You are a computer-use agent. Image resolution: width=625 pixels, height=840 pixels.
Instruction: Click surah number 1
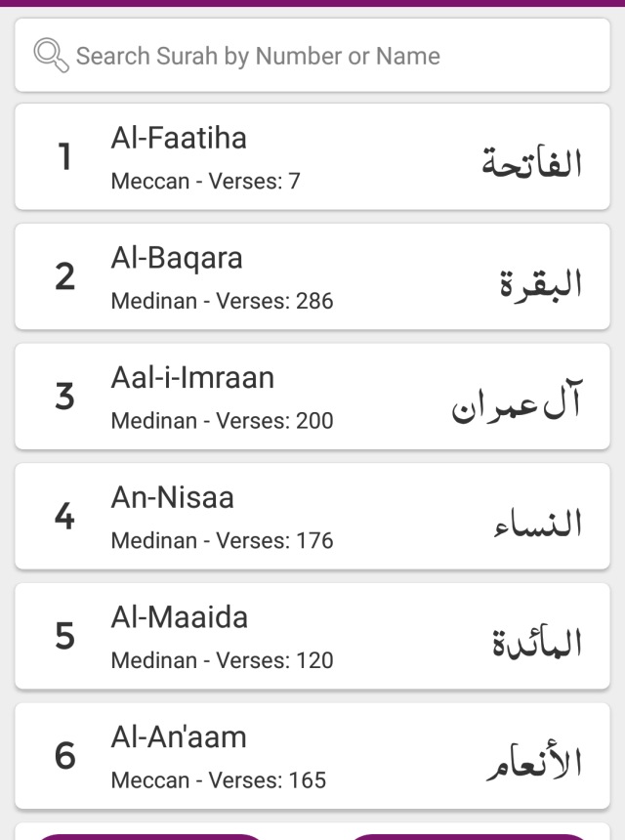64,157
